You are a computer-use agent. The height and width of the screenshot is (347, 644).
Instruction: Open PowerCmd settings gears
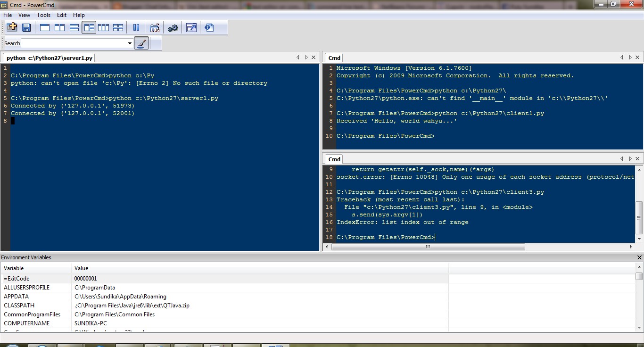tap(173, 27)
